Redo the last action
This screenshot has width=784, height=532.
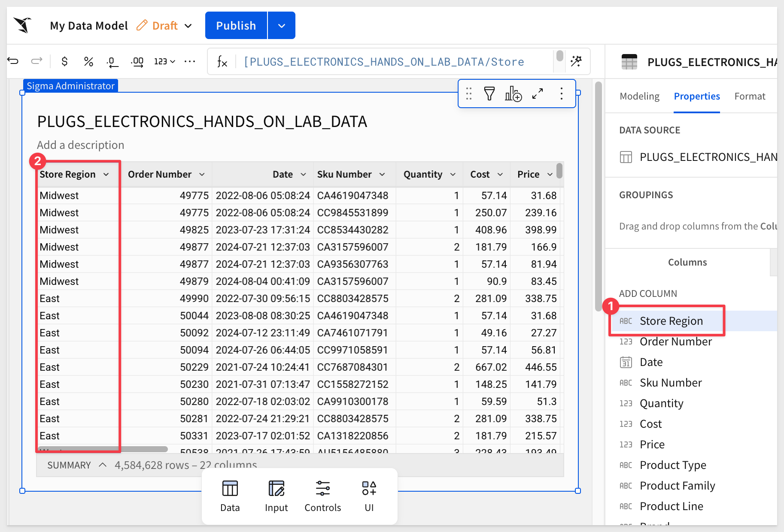[x=37, y=61]
